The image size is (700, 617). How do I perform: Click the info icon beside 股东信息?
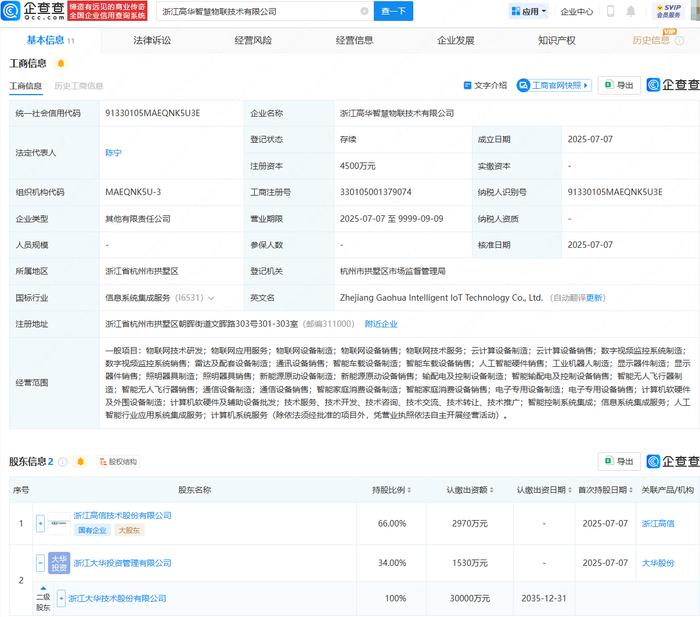coord(63,462)
